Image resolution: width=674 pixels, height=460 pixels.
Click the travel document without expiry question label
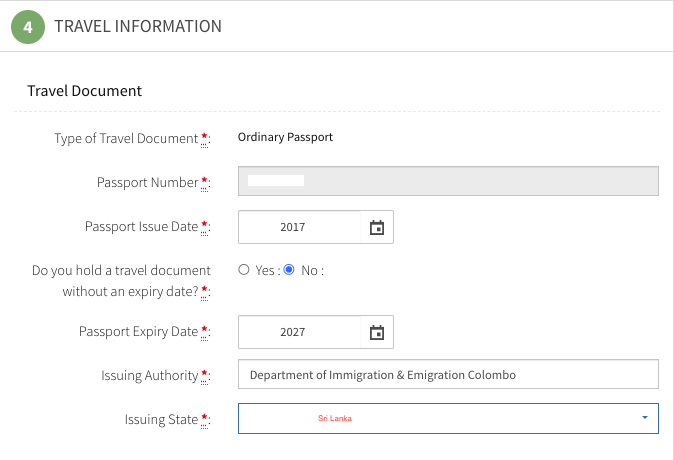pyautogui.click(x=121, y=281)
